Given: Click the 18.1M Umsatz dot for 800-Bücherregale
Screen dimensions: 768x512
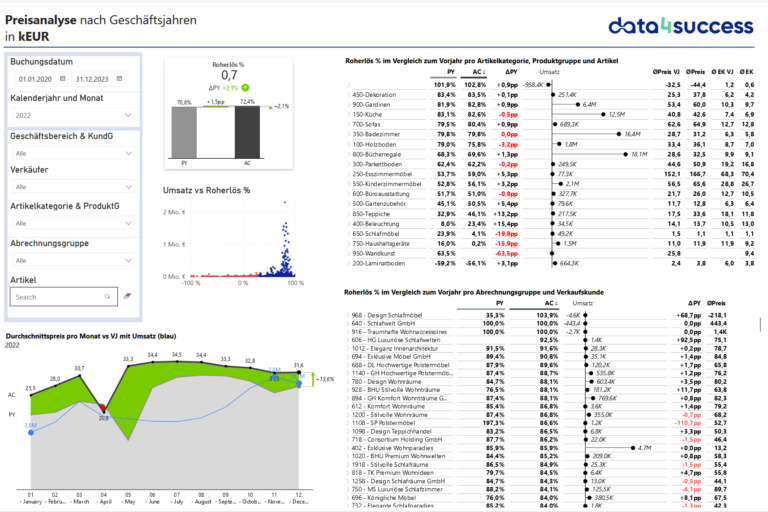Looking at the screenshot, I should click(625, 154).
